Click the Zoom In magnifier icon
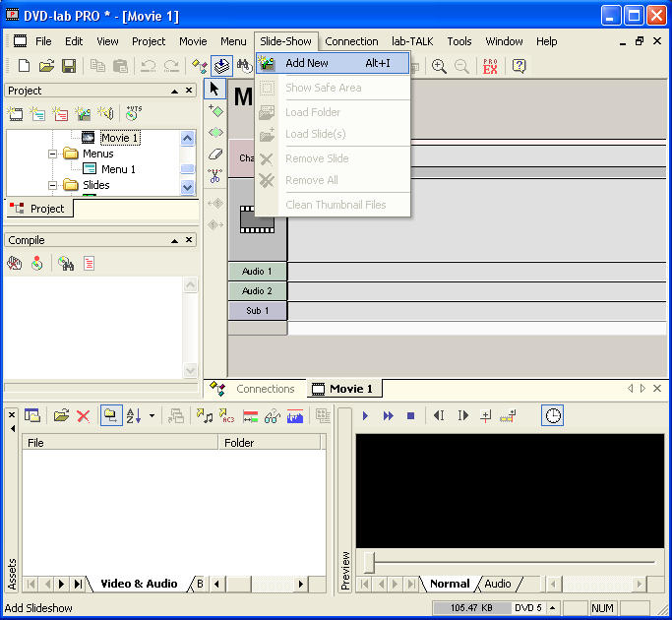 coord(439,66)
